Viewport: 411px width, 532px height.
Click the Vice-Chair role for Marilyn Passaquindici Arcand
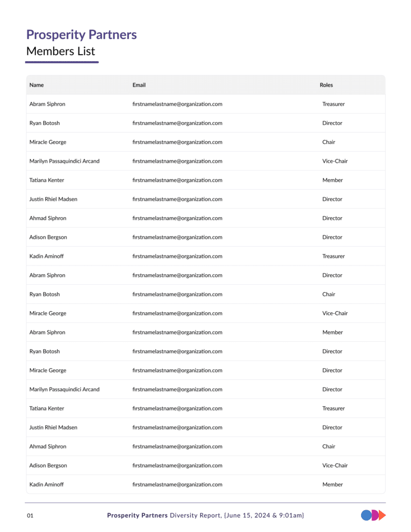pyautogui.click(x=335, y=161)
